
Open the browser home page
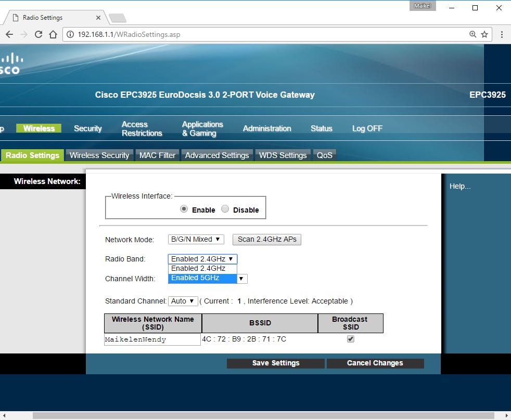pos(53,34)
